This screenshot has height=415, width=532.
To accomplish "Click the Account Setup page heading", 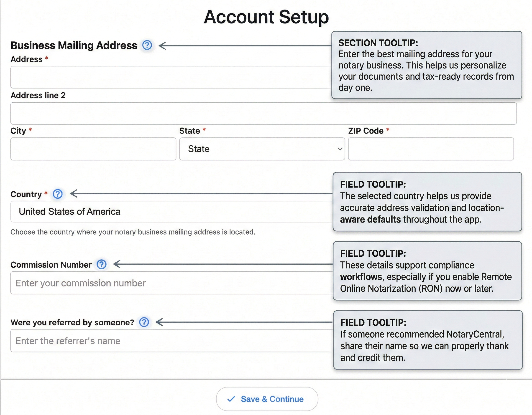I will [x=266, y=17].
